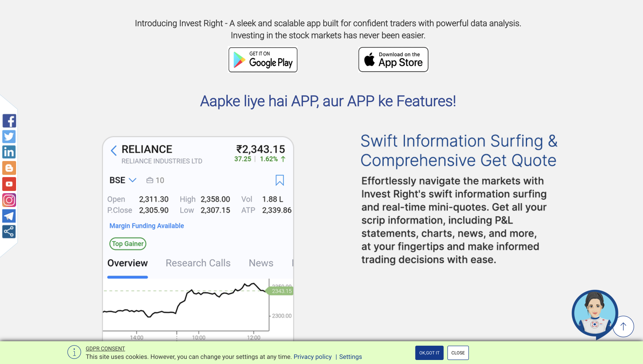Click the Open value 2,311.30
Screen dimensions: 643x364
[154, 199]
